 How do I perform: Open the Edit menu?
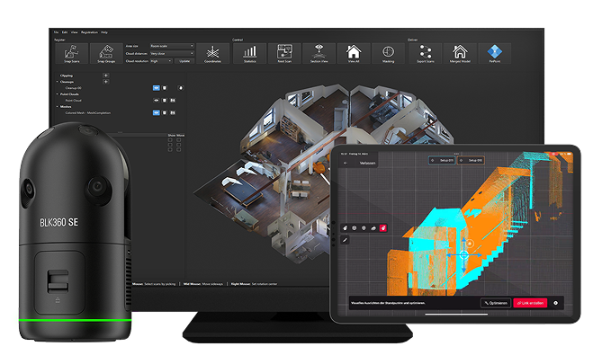(65, 32)
